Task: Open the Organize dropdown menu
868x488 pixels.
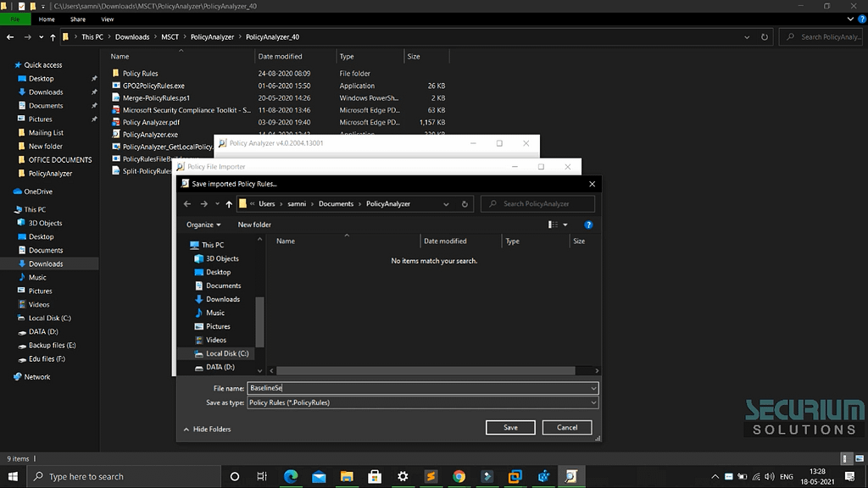Action: (203, 225)
